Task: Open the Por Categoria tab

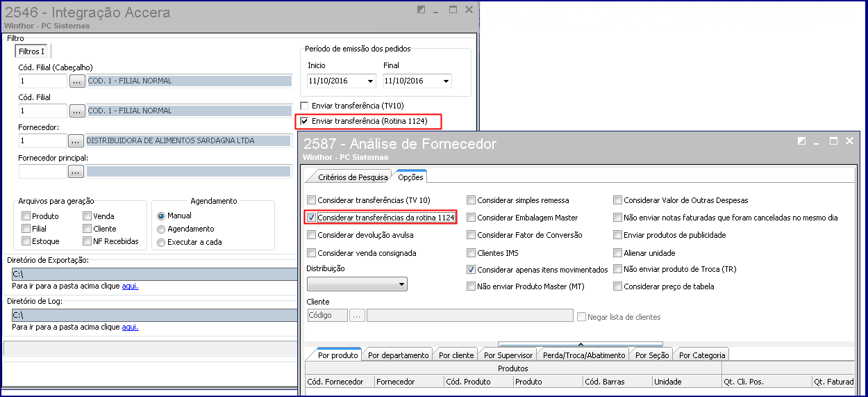Action: [x=702, y=355]
